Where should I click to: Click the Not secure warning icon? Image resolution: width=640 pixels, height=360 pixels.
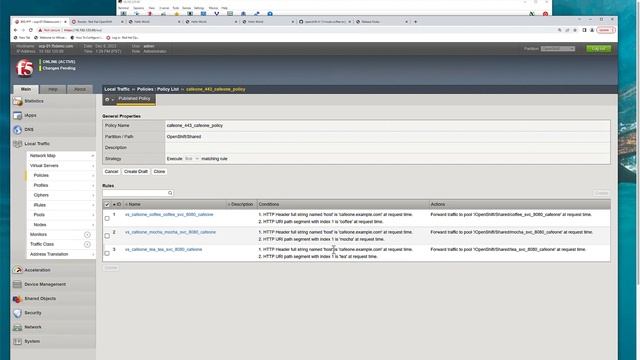pyautogui.click(x=40, y=30)
